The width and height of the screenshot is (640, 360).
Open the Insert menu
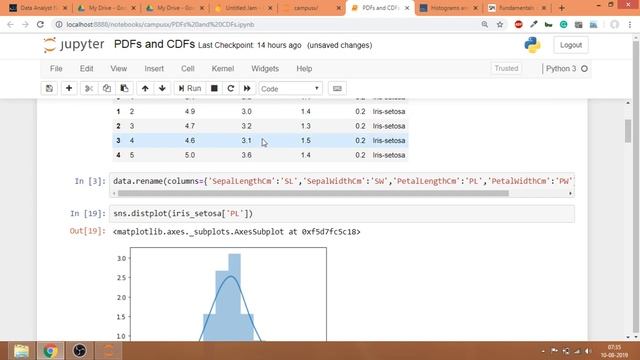[154, 69]
